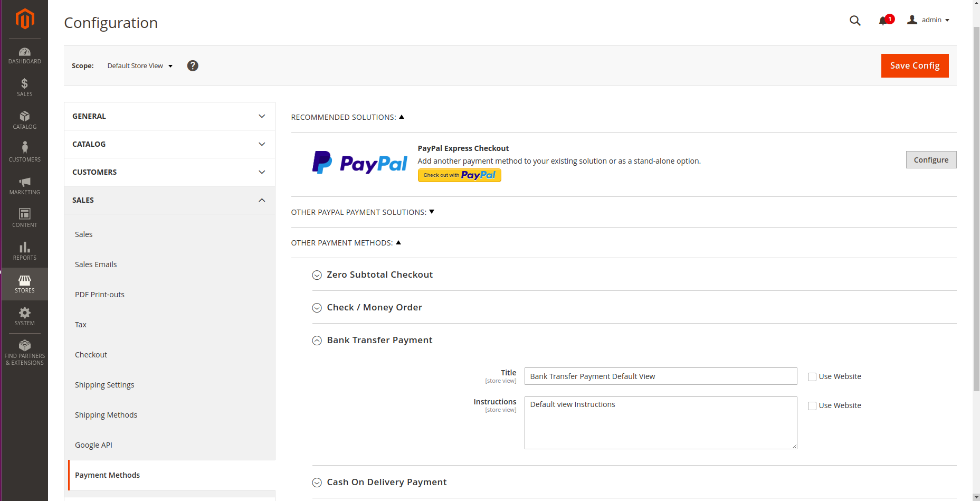Click the Title input field
980x501 pixels.
(661, 376)
